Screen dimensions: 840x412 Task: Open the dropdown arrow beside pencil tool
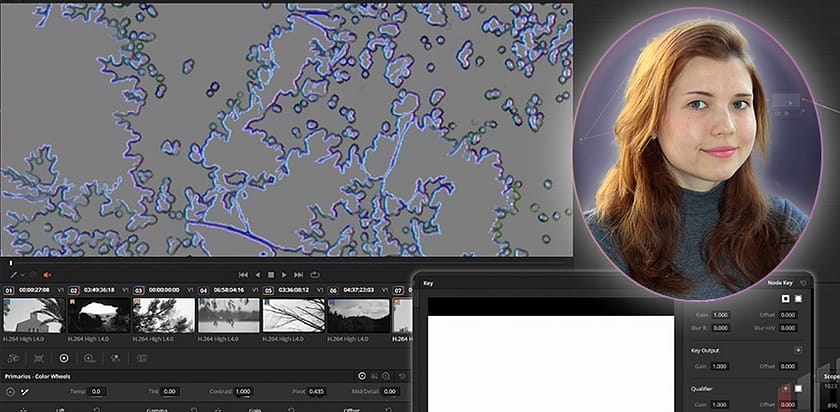coord(22,275)
